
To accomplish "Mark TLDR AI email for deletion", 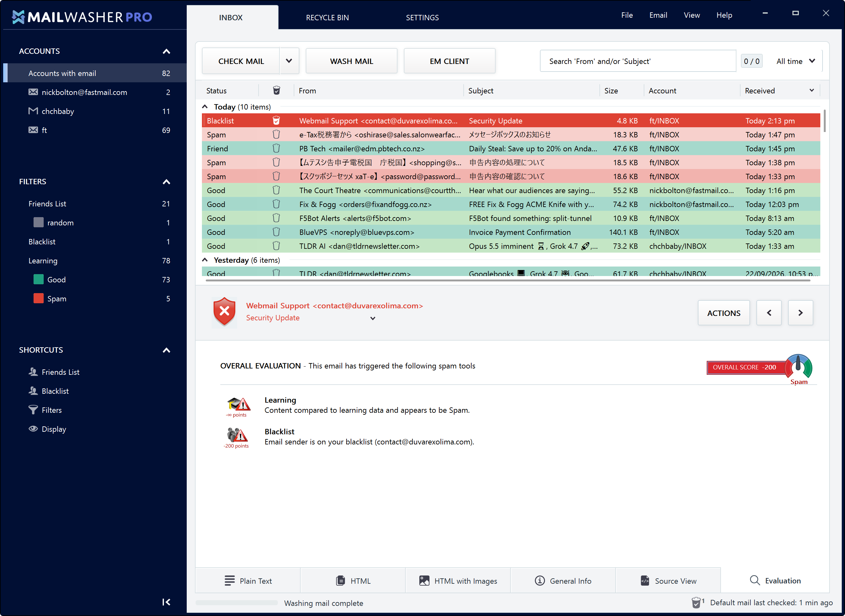I will pos(276,246).
